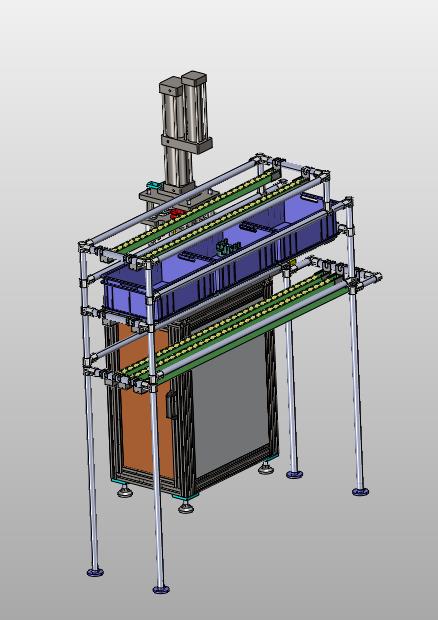This screenshot has width=438, height=620.
Task: Click the far-right frame leg's blue foot pad
Action: [360, 492]
